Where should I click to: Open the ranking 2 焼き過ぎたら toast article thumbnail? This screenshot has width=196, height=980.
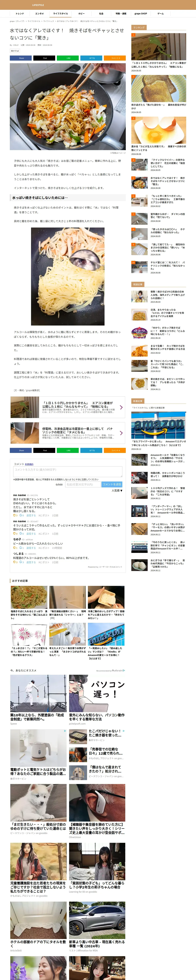click(x=159, y=88)
